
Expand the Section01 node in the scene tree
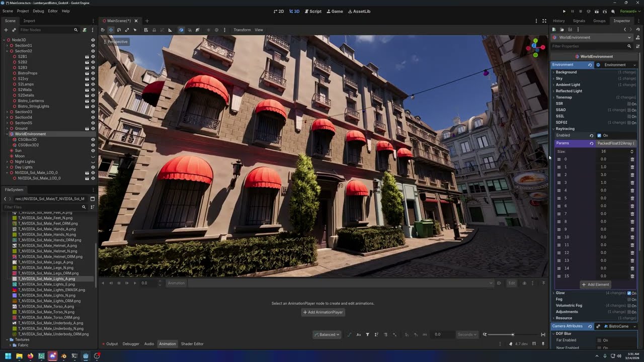(7, 45)
